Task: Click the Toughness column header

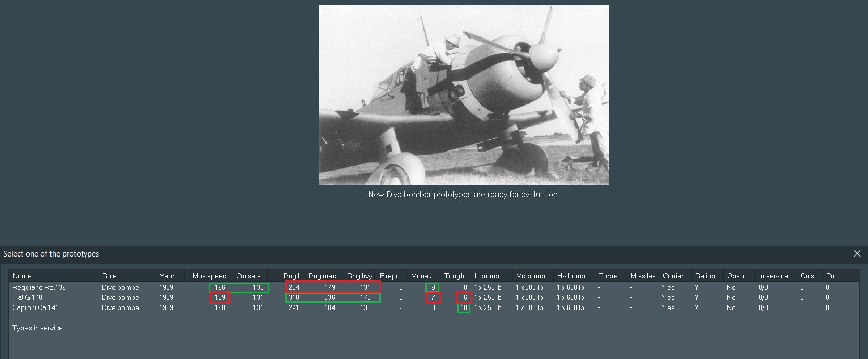Action: click(x=456, y=276)
